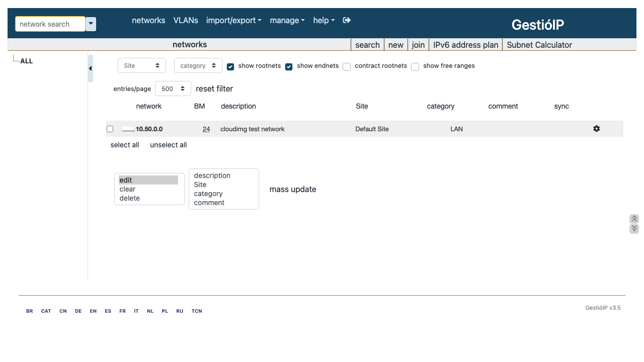Open IPv6 address plan
644x362 pixels.
(x=466, y=45)
